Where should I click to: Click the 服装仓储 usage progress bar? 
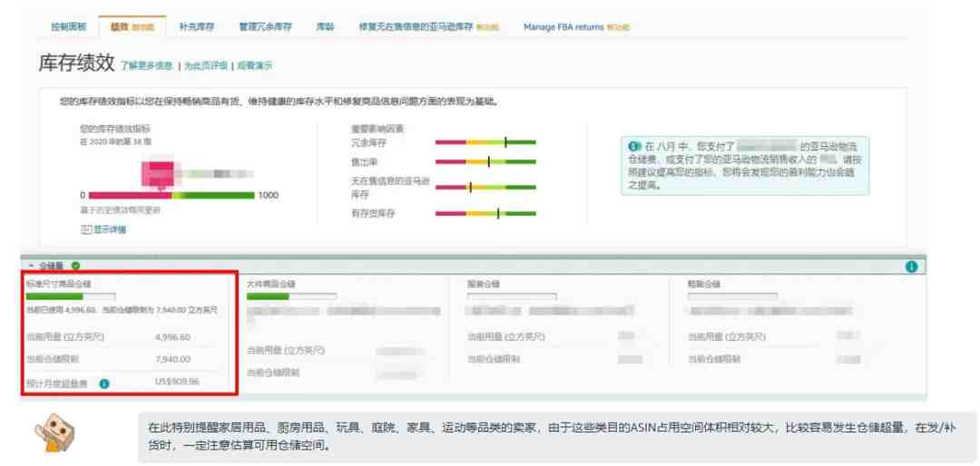tap(512, 296)
